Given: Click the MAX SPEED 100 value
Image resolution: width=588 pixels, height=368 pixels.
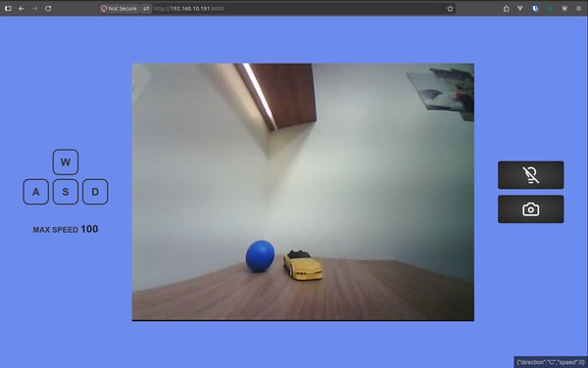Looking at the screenshot, I should click(x=89, y=229).
